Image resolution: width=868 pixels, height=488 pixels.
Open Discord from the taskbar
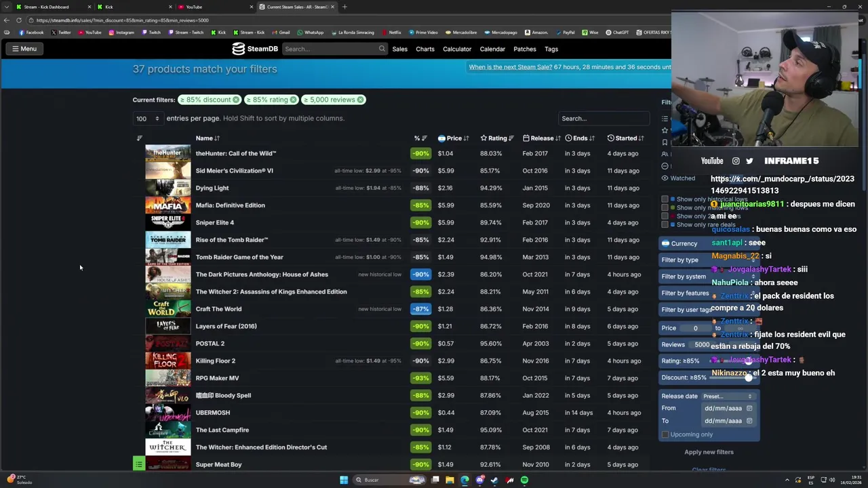click(x=479, y=480)
